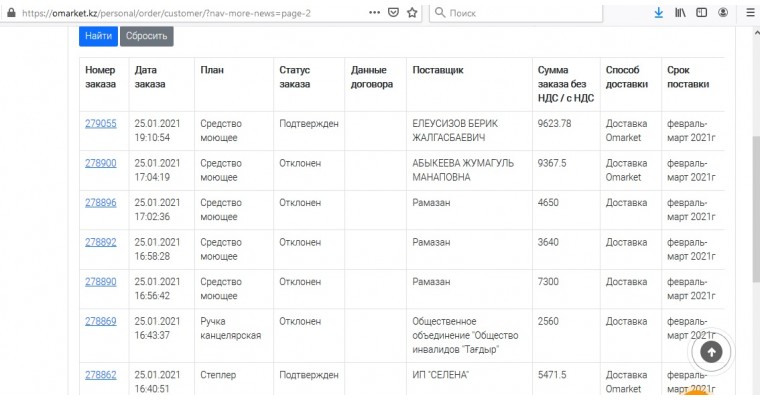Bookmark this page with the star icon

(x=412, y=13)
